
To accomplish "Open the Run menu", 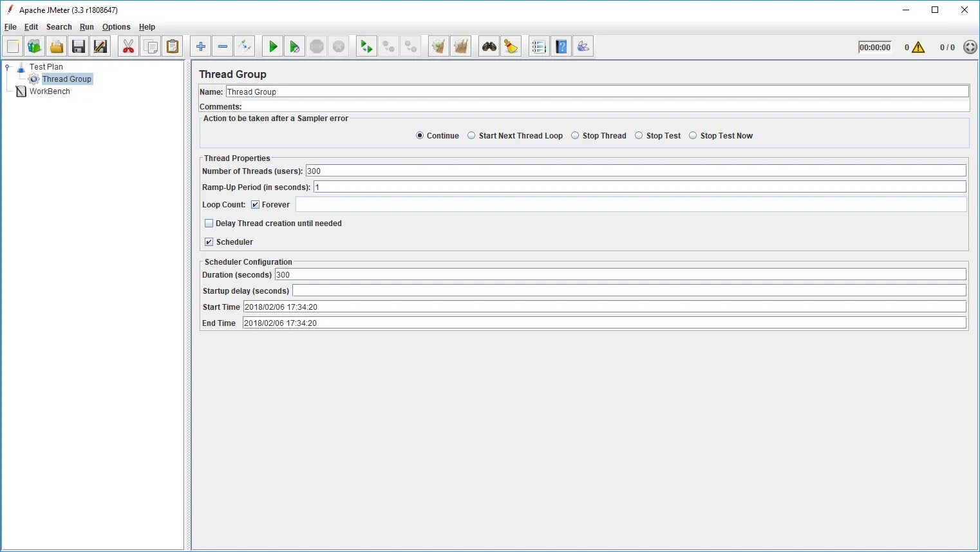I will point(86,27).
